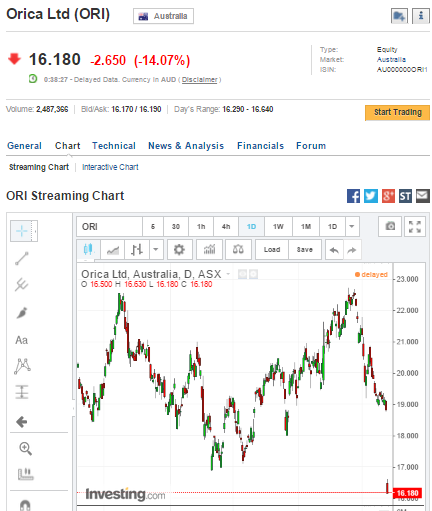Share chart on Facebook
This screenshot has height=511, width=432.
click(353, 196)
